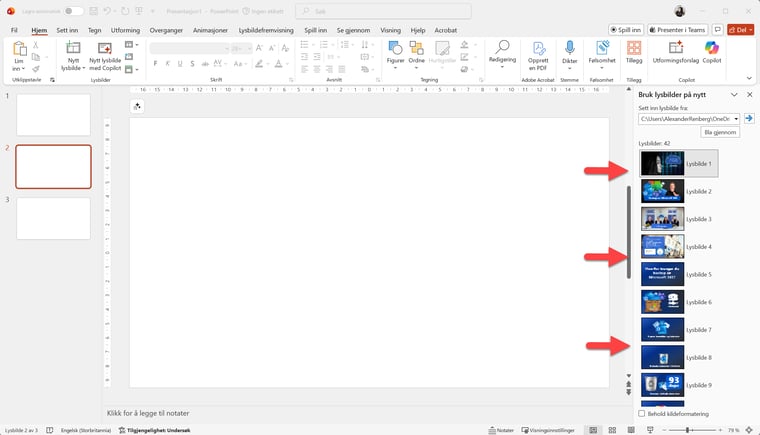Open the Tillegg add-ins icon
Image resolution: width=760 pixels, height=435 pixels.
[x=633, y=48]
